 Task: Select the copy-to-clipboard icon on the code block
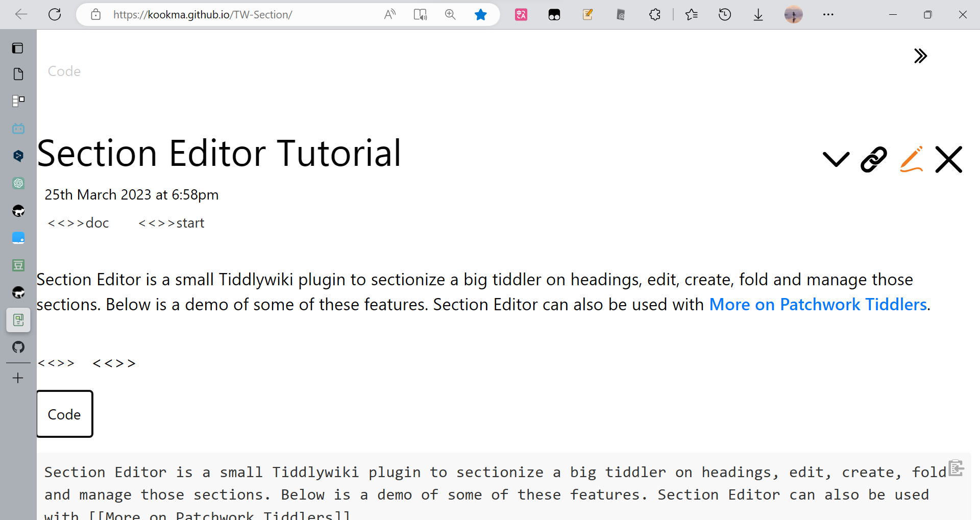click(x=955, y=467)
